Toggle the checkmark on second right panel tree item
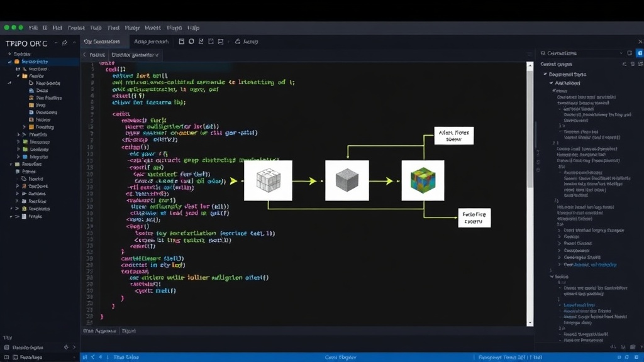Screen dimensions: 644x362 coord(551,83)
